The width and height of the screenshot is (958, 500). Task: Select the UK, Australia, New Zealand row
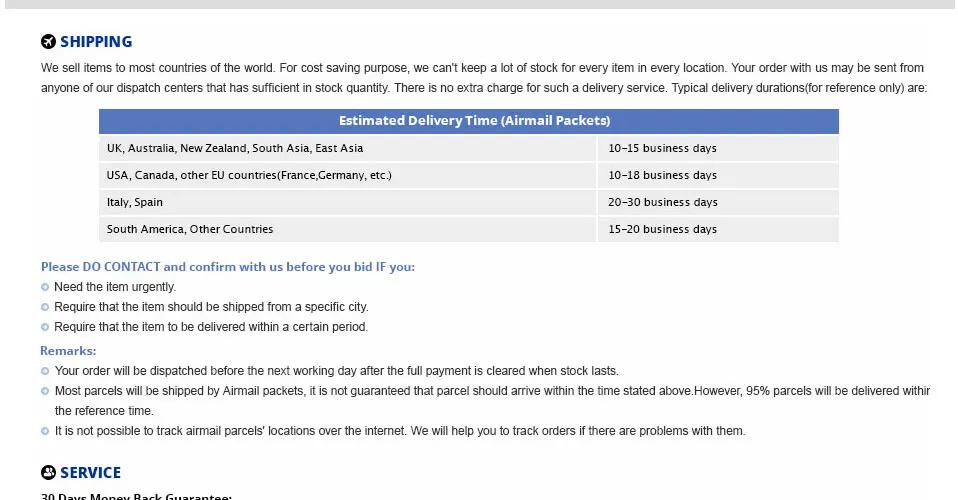pos(469,148)
